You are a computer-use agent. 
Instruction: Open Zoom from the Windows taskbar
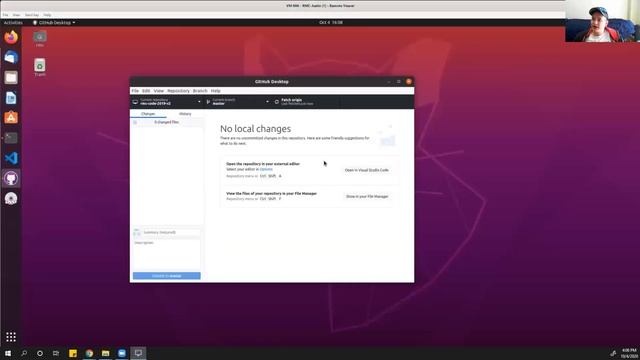tap(122, 353)
